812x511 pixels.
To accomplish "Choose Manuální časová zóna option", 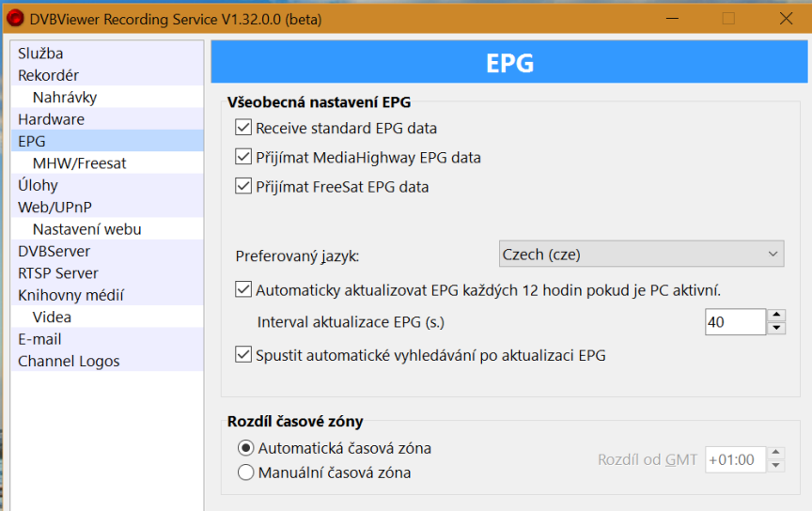I will [246, 472].
